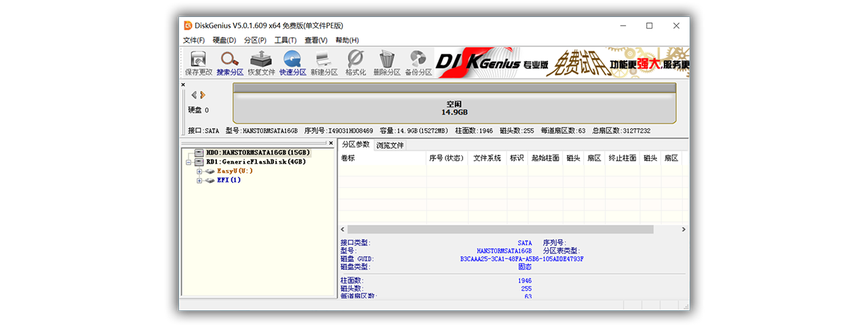Click the horizontal scrollbar left arrow
This screenshot has width=868, height=326.
pyautogui.click(x=342, y=230)
